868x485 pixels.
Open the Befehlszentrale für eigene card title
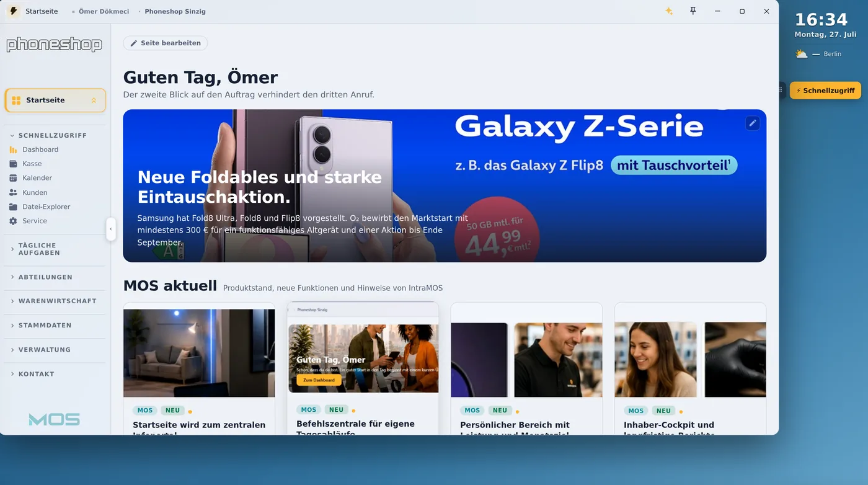click(355, 424)
